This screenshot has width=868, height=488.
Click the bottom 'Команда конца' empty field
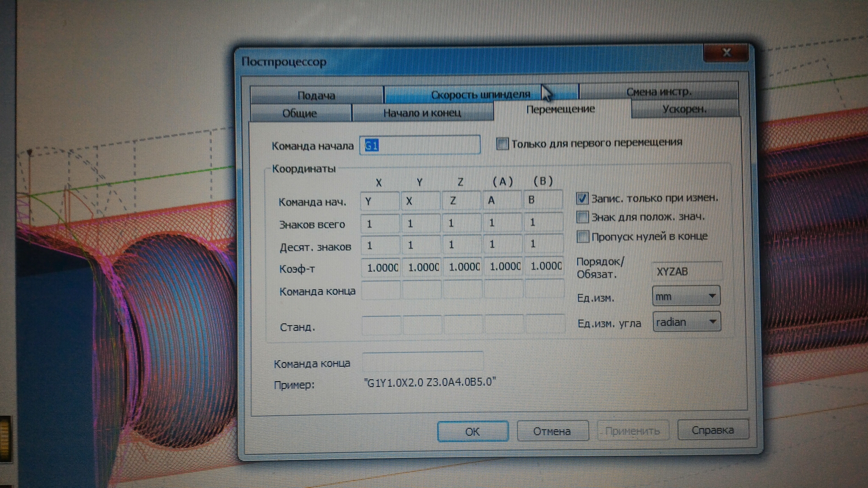coord(423,362)
